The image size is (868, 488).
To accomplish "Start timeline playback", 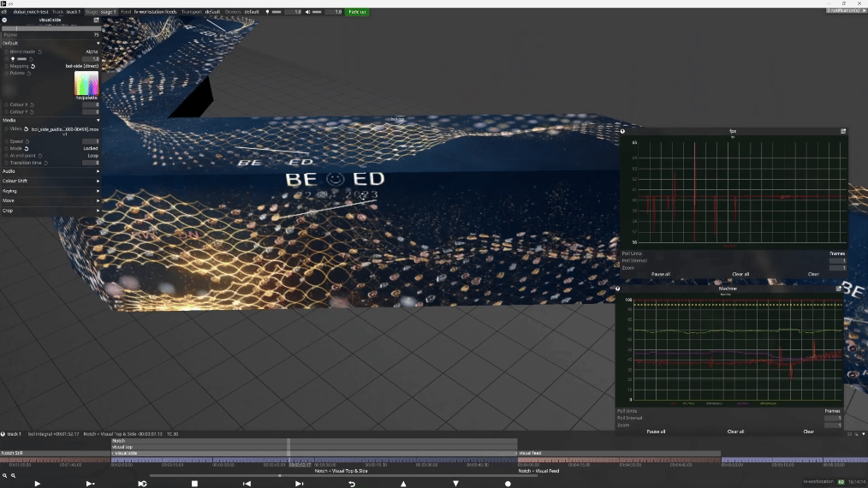I will coord(37,484).
